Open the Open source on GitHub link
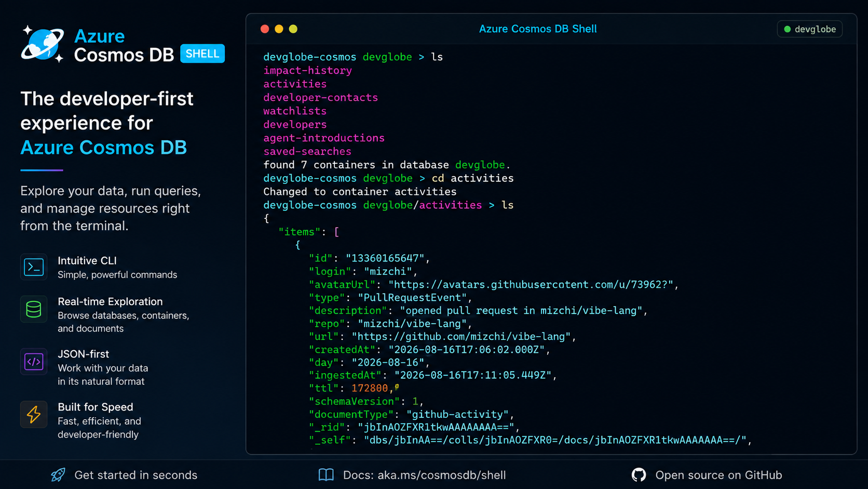 pyautogui.click(x=718, y=475)
